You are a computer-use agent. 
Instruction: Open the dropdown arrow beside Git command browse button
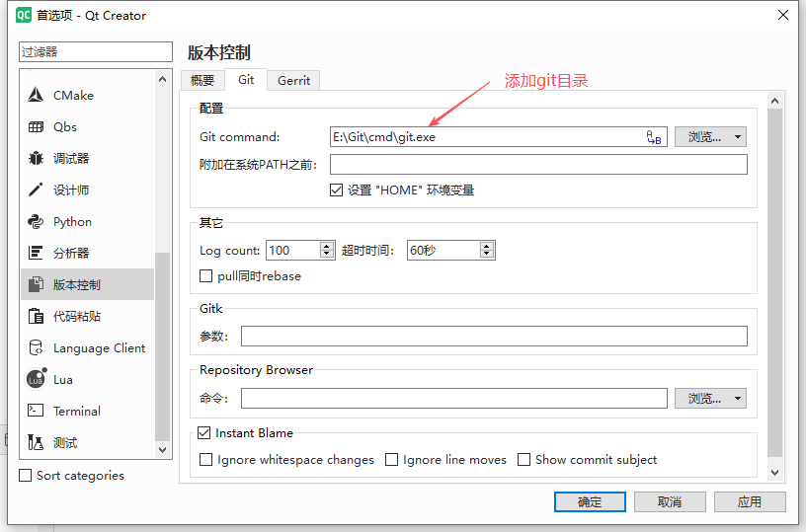coord(738,137)
